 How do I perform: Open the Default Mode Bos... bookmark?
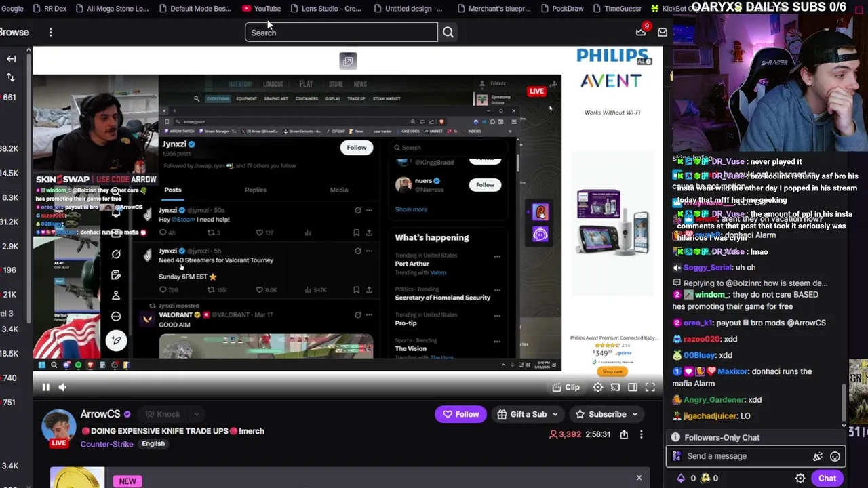tap(194, 8)
